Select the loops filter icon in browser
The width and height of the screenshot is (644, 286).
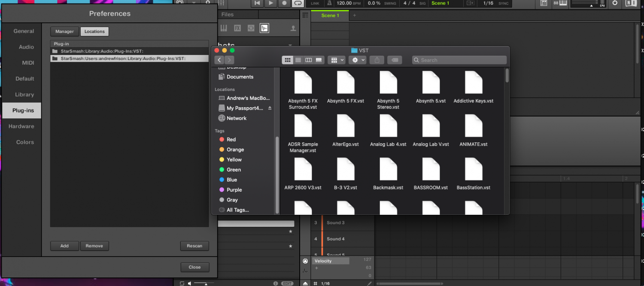click(x=251, y=28)
